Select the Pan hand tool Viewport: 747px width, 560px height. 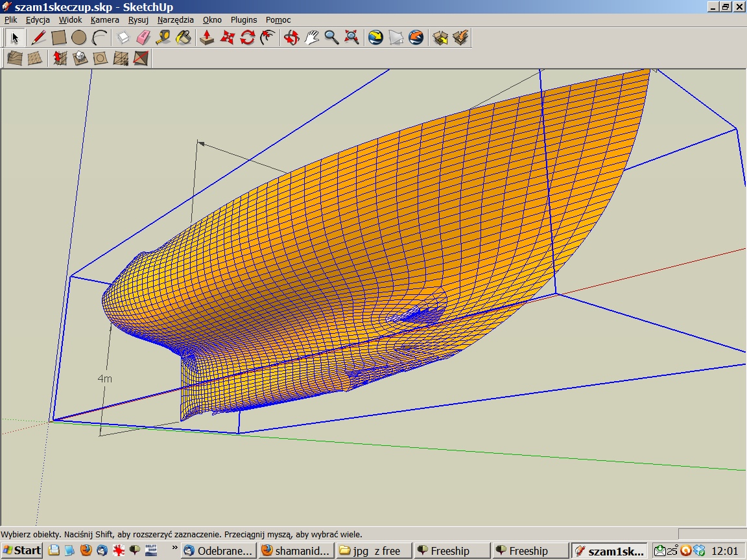311,38
